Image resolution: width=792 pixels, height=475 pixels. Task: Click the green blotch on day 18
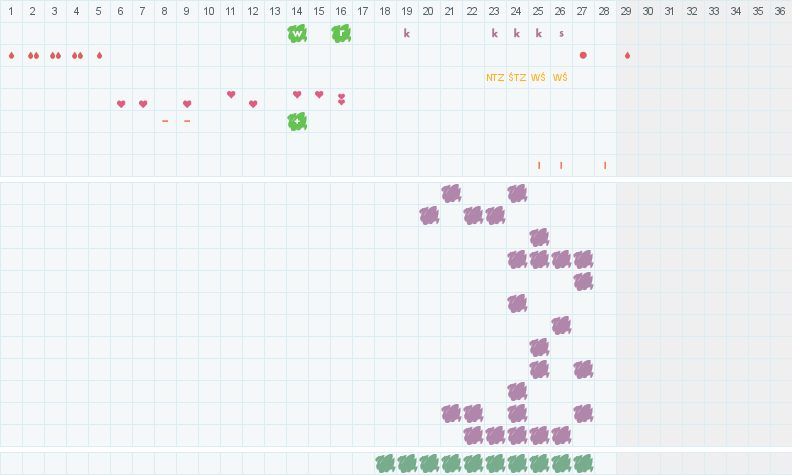[x=385, y=463]
